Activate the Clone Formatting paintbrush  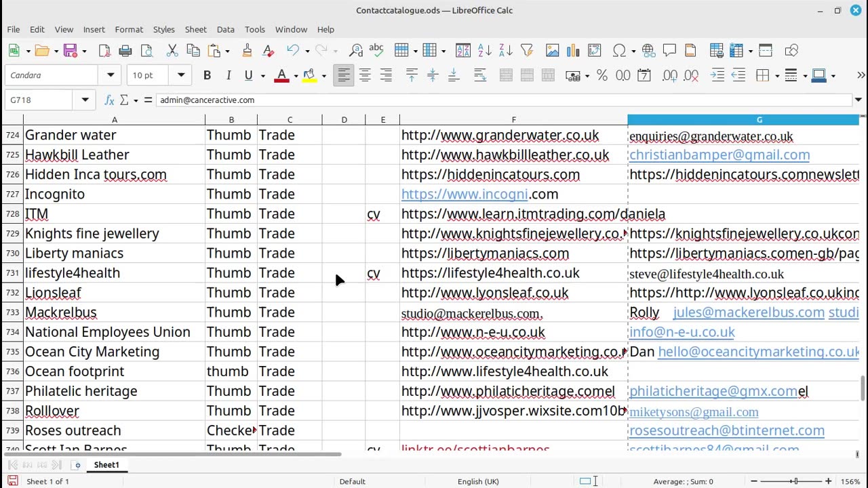point(247,51)
